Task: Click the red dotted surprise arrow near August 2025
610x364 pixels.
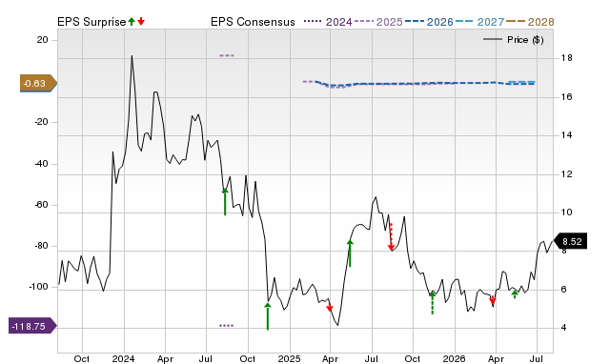Action: pyautogui.click(x=391, y=237)
